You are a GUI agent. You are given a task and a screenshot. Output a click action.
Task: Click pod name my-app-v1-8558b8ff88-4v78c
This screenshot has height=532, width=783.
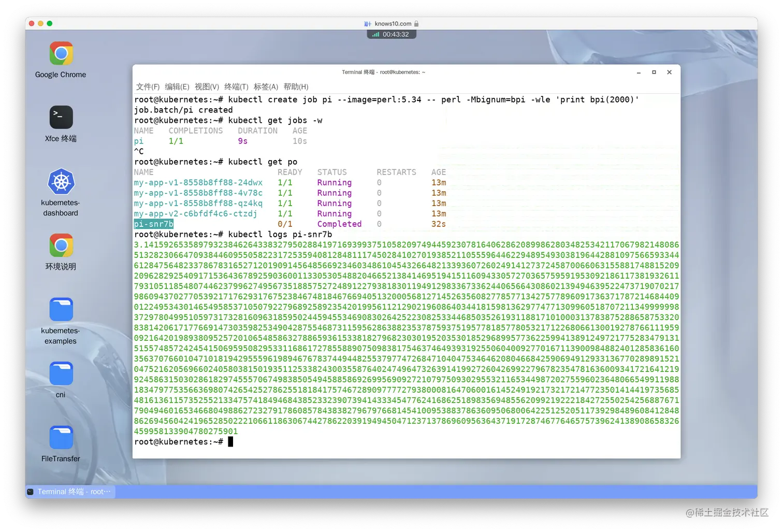(198, 193)
